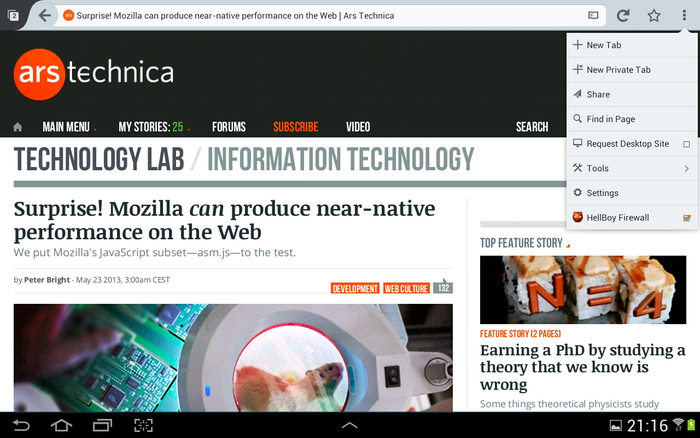This screenshot has height=438, width=700.
Task: Go to Forums
Action: coord(229,127)
